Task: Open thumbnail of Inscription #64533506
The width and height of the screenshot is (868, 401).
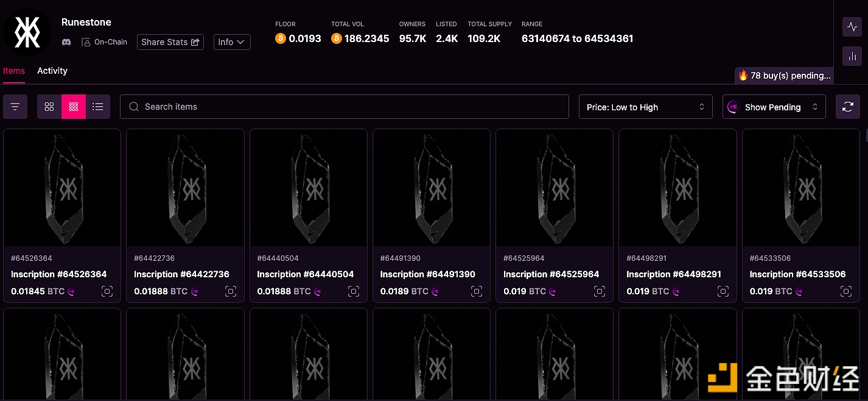Action: click(x=801, y=188)
